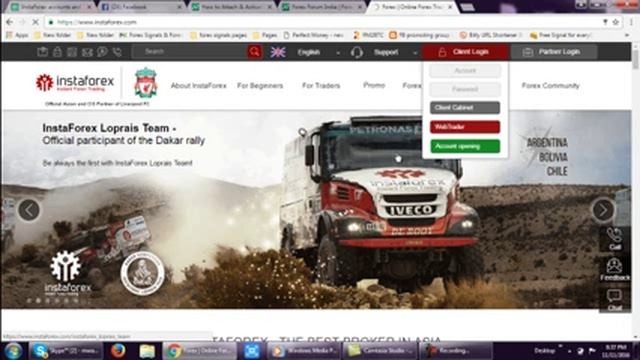Viewport: 640px width, 360px height.
Task: Close the active Forex browser tab
Action: tap(450, 7)
